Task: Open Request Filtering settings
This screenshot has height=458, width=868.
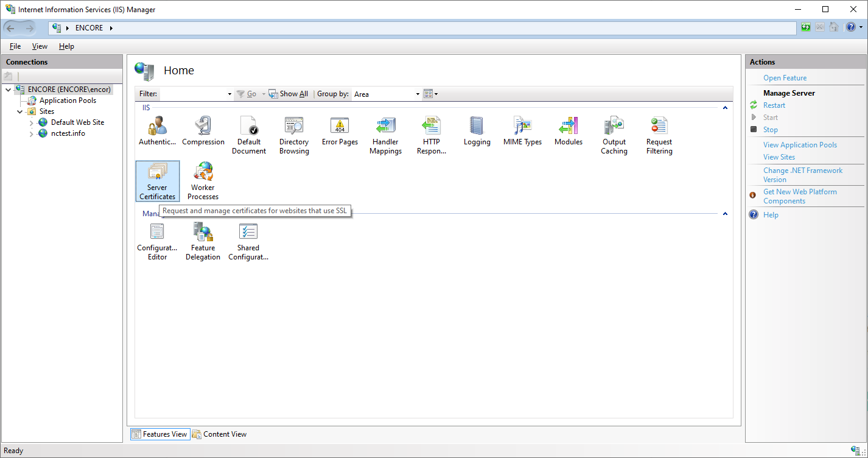Action: 659,131
